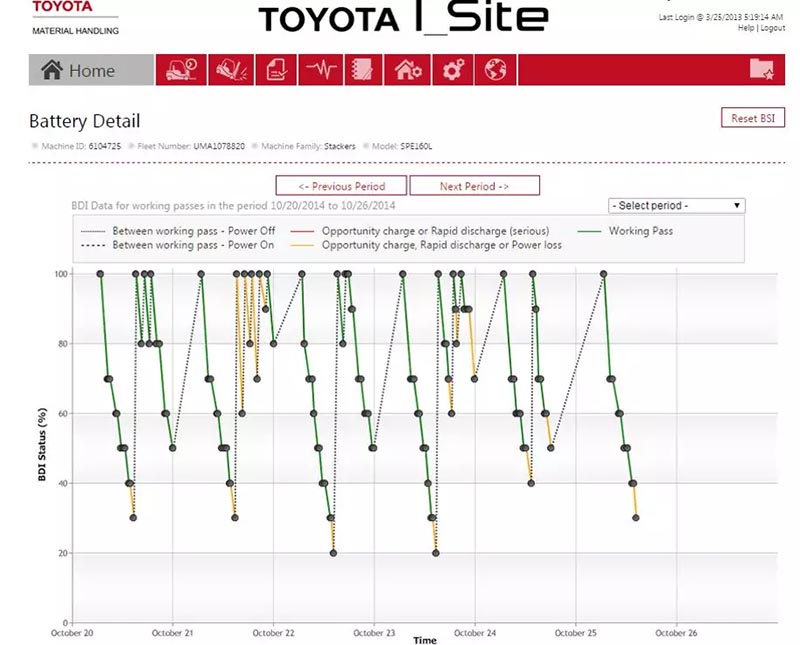Click the TOYOTA I_Site title banner
Screen dimensions: 800x645
coord(404,17)
